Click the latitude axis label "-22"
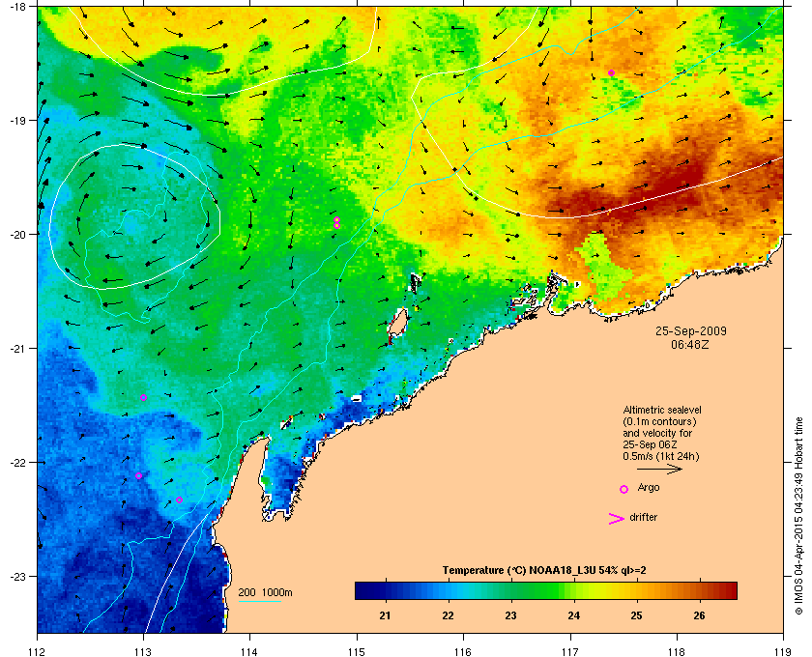The width and height of the screenshot is (812, 657). tap(17, 462)
